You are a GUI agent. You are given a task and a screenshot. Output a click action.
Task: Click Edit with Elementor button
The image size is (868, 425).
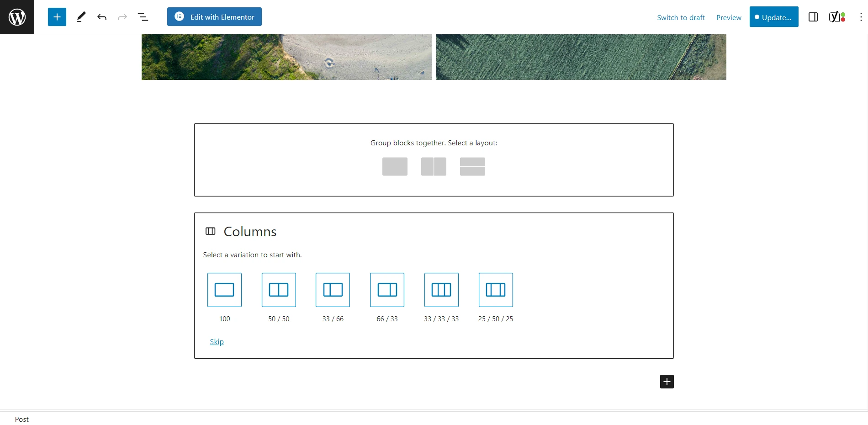pos(214,17)
